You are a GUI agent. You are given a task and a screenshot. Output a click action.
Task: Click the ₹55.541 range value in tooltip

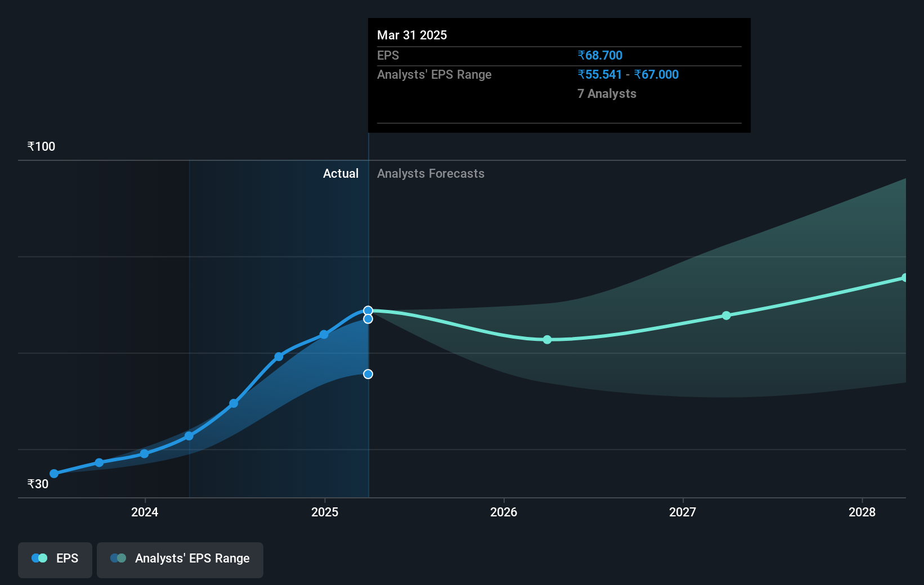(x=599, y=75)
